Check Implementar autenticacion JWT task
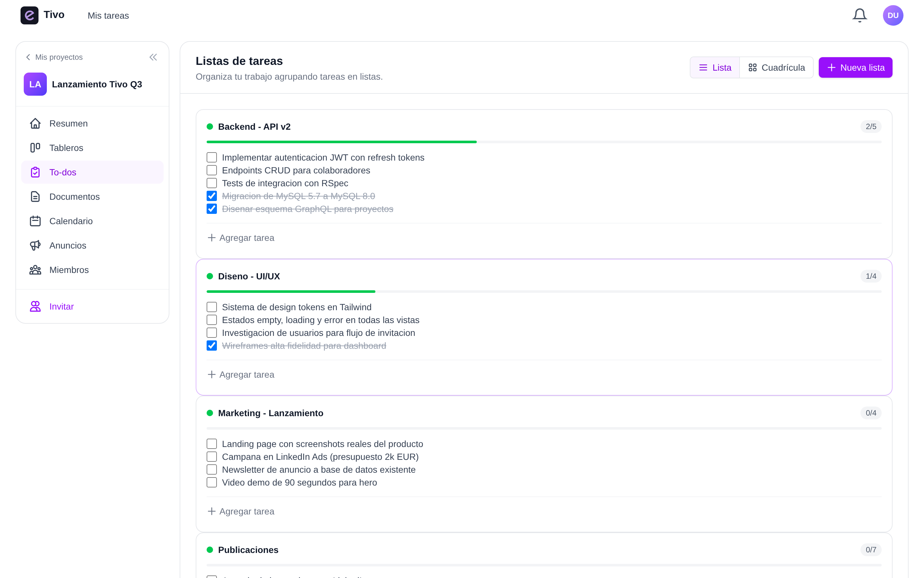924x578 pixels. pyautogui.click(x=211, y=157)
